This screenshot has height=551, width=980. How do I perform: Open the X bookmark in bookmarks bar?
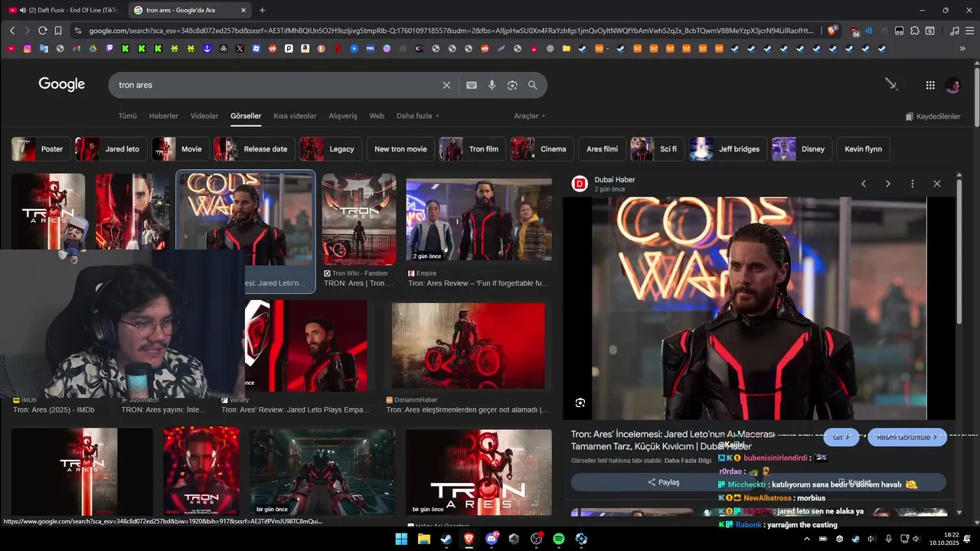[x=240, y=48]
